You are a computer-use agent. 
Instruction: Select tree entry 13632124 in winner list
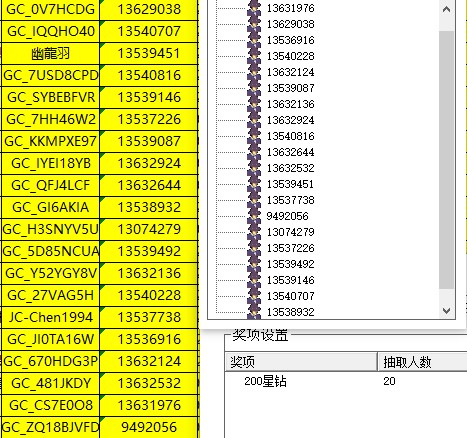coord(290,72)
